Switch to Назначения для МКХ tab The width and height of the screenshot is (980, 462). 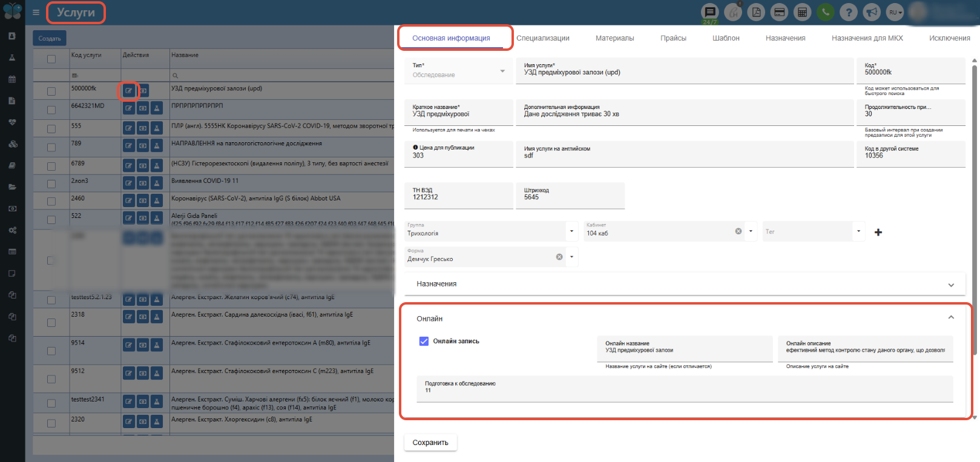coord(867,38)
